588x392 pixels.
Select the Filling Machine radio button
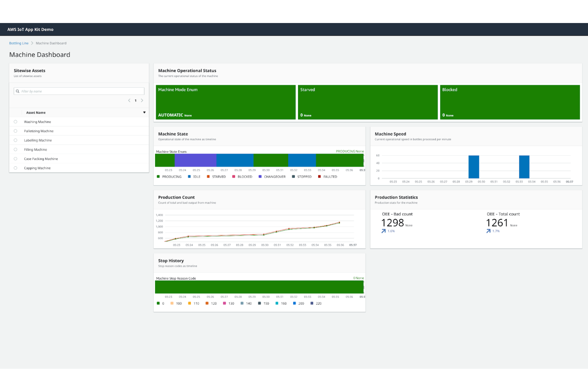click(15, 149)
